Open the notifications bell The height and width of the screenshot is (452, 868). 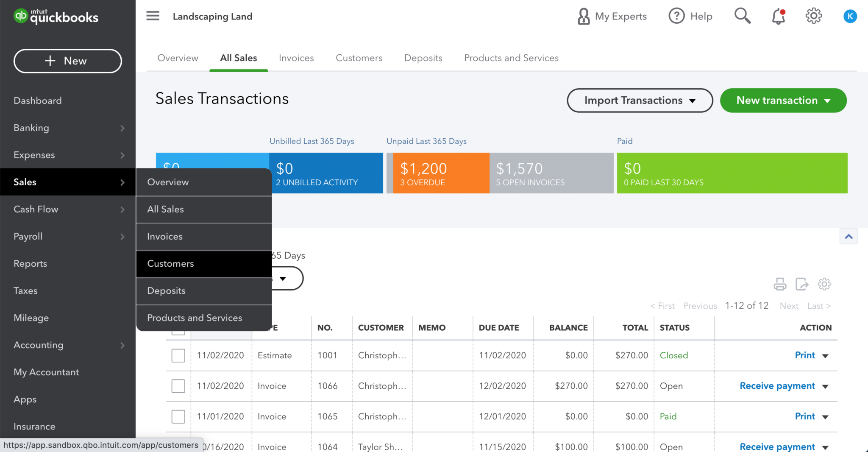(x=778, y=16)
